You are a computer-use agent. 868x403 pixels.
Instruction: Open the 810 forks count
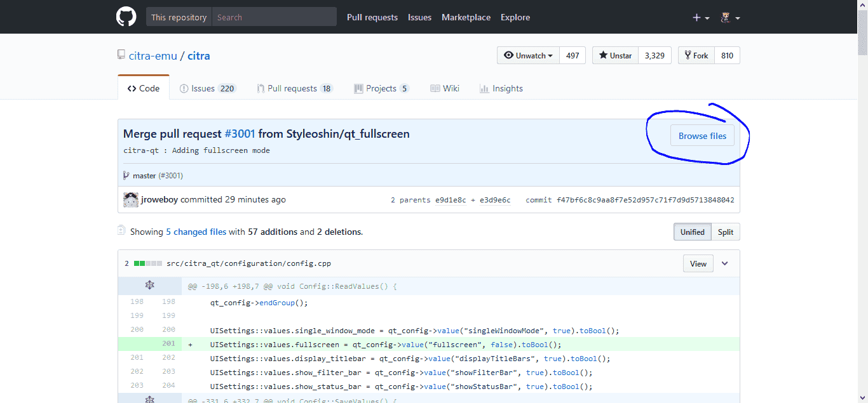coord(728,55)
